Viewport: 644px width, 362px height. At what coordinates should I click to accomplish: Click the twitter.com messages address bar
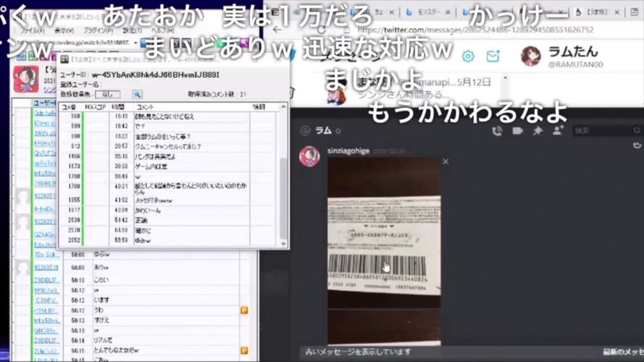point(475,30)
